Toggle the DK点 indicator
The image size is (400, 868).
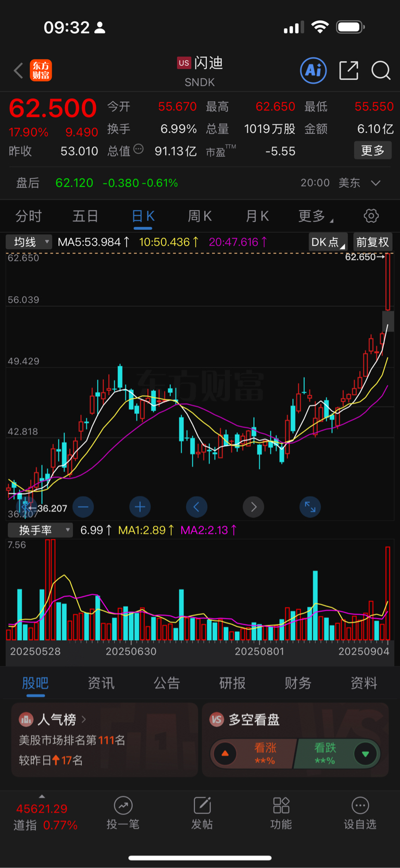328,242
